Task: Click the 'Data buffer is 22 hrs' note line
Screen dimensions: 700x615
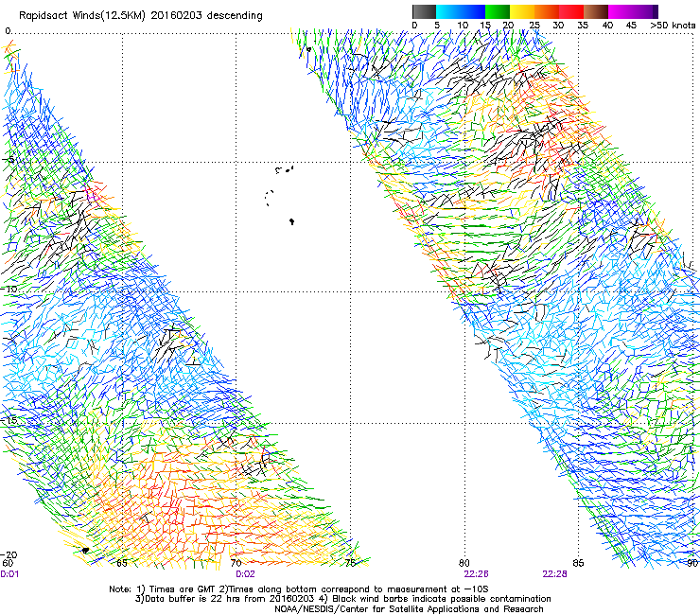Action: pos(342,599)
